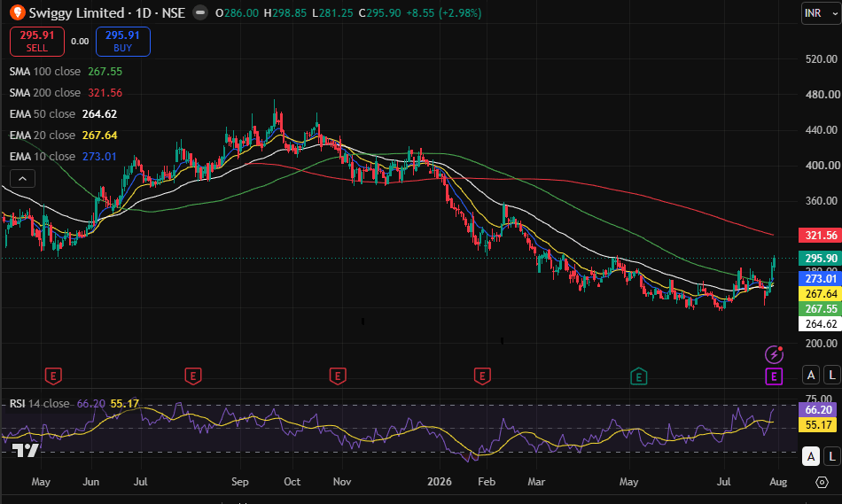The image size is (842, 504).
Task: Click the red earnings E marker near February
Action: click(x=482, y=376)
